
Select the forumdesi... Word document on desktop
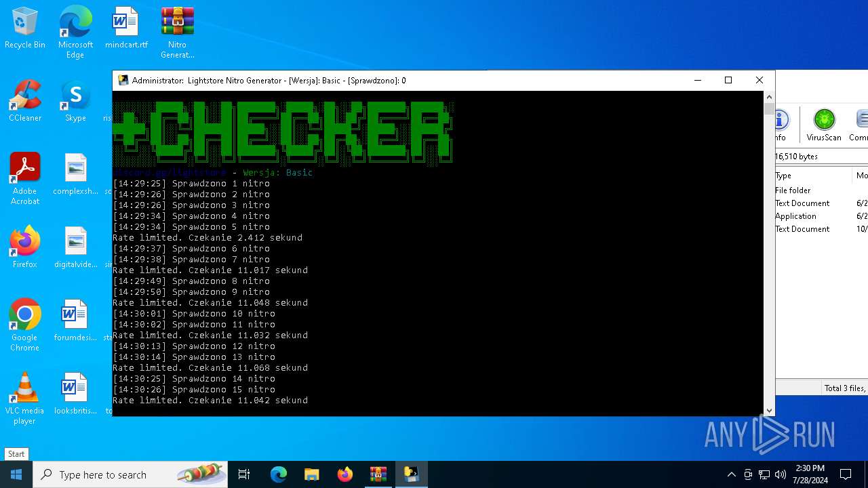click(x=75, y=321)
